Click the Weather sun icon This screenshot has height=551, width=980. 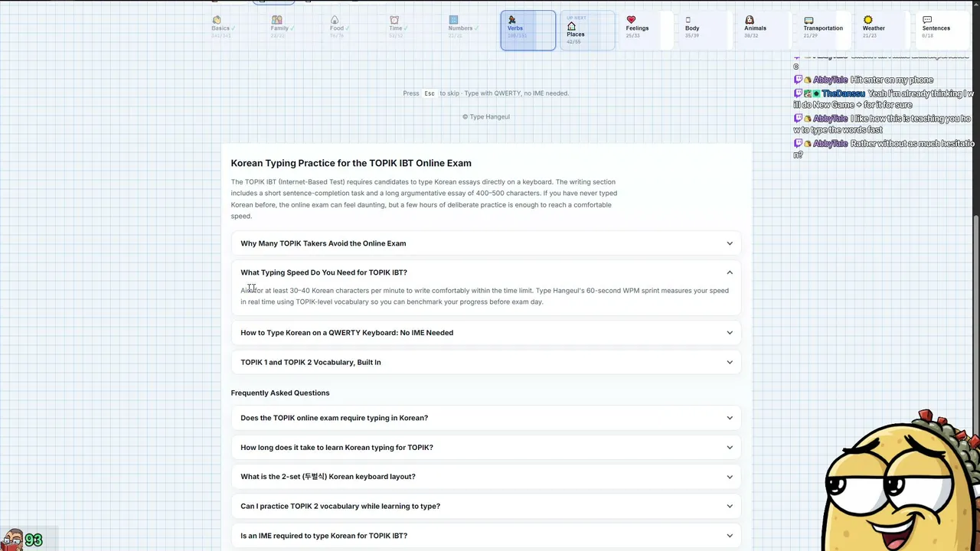point(867,20)
